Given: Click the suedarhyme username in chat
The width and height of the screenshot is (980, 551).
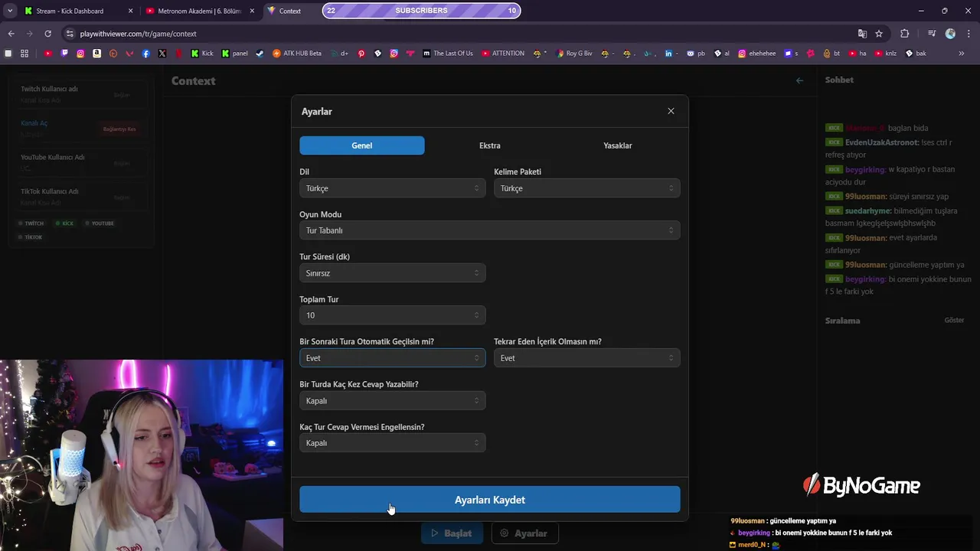Looking at the screenshot, I should (x=868, y=210).
